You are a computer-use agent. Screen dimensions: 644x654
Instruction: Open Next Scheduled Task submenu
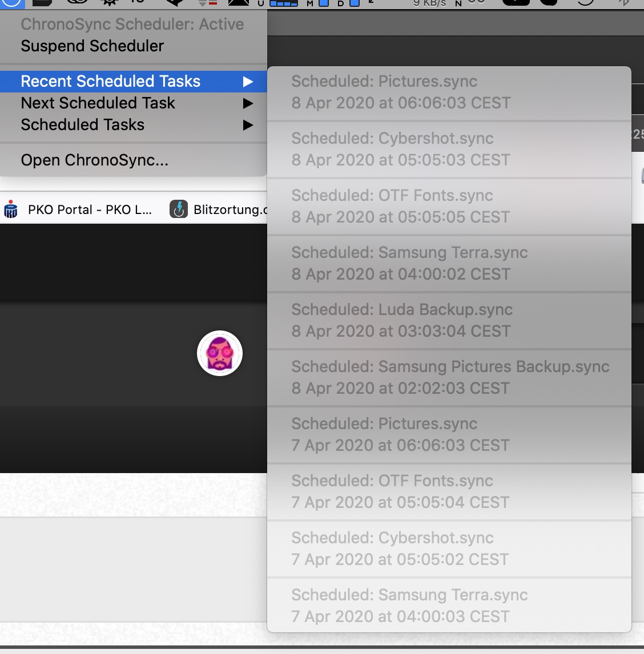[x=134, y=103]
